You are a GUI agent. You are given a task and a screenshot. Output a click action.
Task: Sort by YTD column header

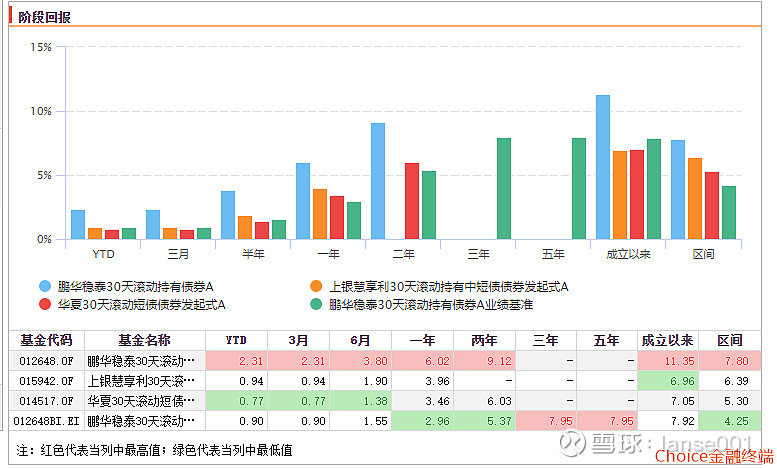[236, 341]
